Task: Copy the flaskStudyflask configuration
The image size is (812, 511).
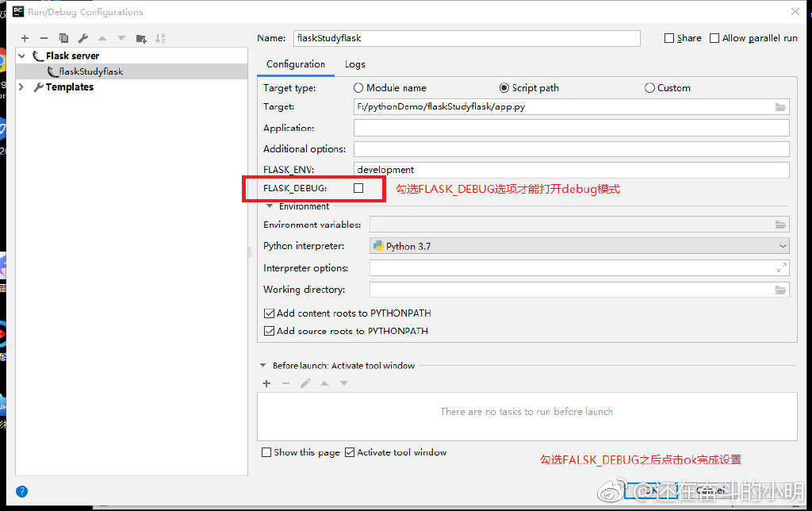Action: (63, 37)
